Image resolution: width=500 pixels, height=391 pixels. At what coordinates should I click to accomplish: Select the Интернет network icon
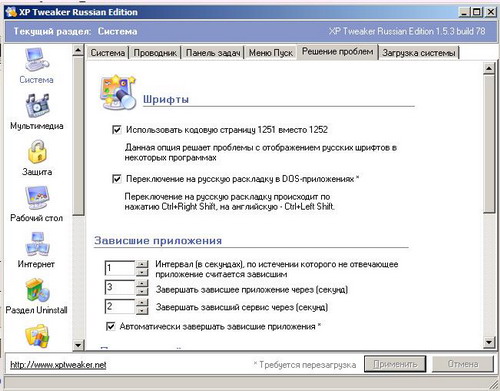click(x=37, y=244)
